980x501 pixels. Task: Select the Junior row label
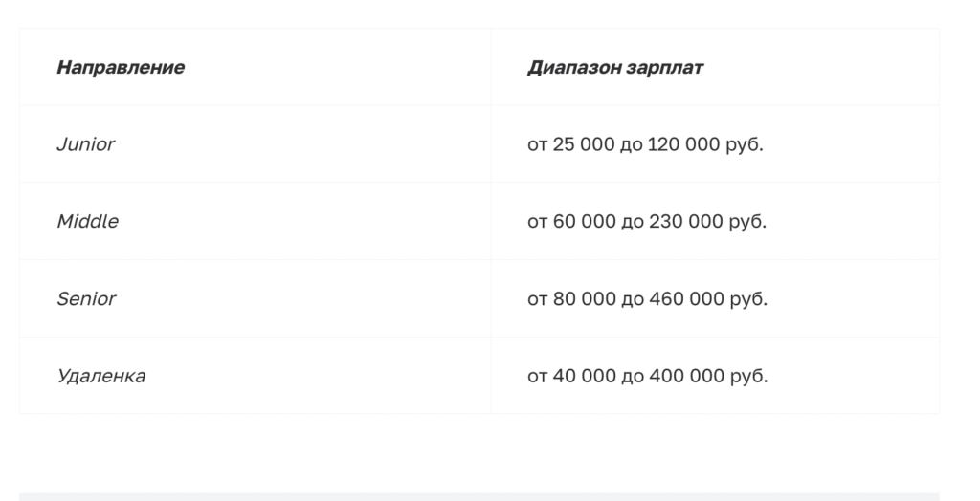tap(85, 144)
